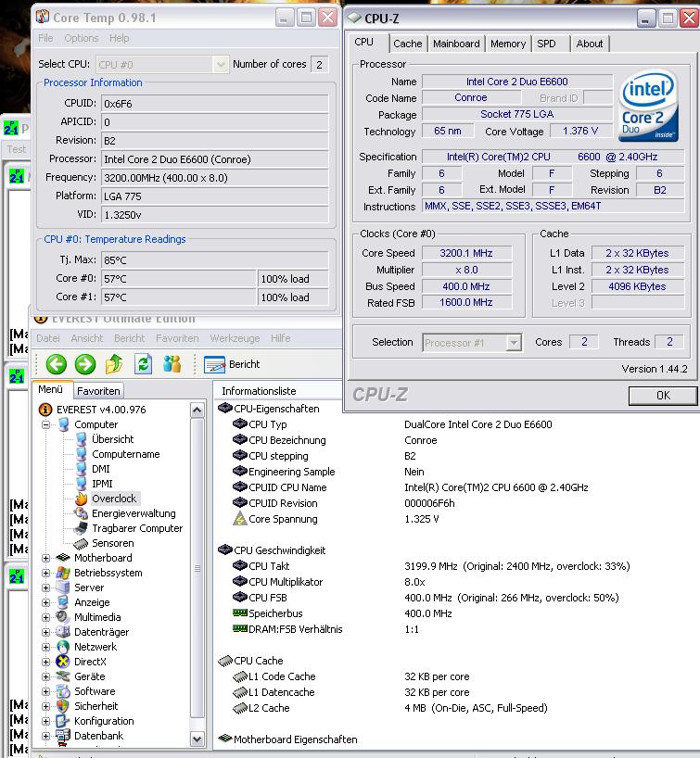Switch to the SPD tab in CPU-Z

547,44
